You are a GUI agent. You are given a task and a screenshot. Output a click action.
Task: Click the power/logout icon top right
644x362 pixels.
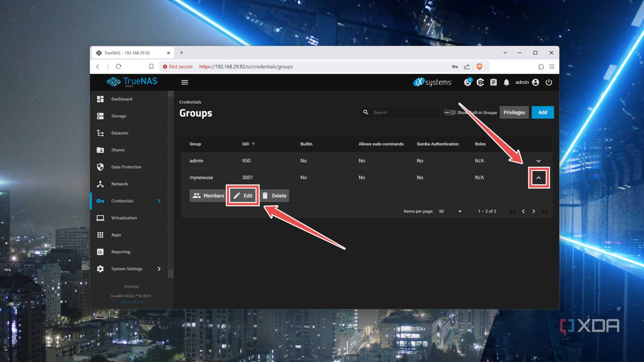[549, 82]
